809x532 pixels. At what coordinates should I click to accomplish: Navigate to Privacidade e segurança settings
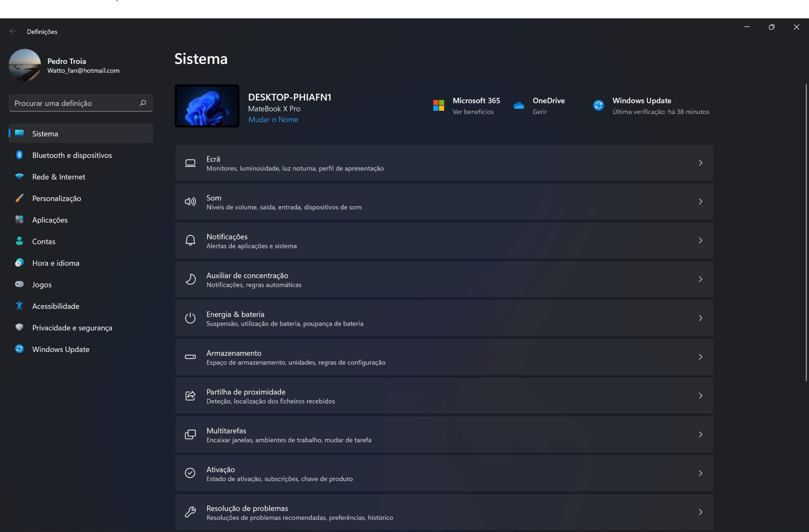click(72, 327)
